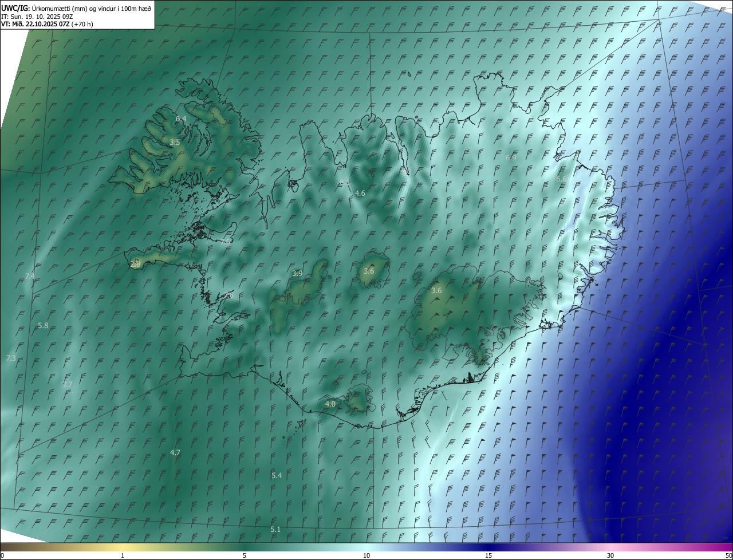Screen dimensions: 733x560
Task: Click the 5.1 value near the bottom edge
Action: tap(275, 529)
